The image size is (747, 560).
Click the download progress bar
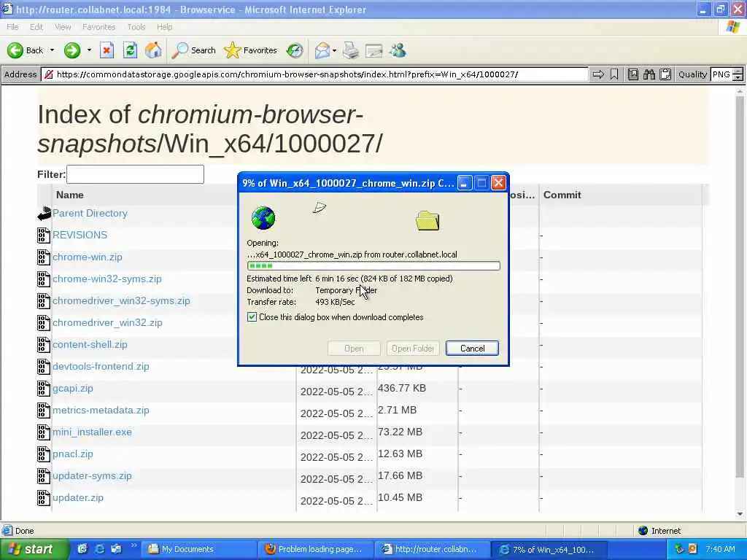373,265
